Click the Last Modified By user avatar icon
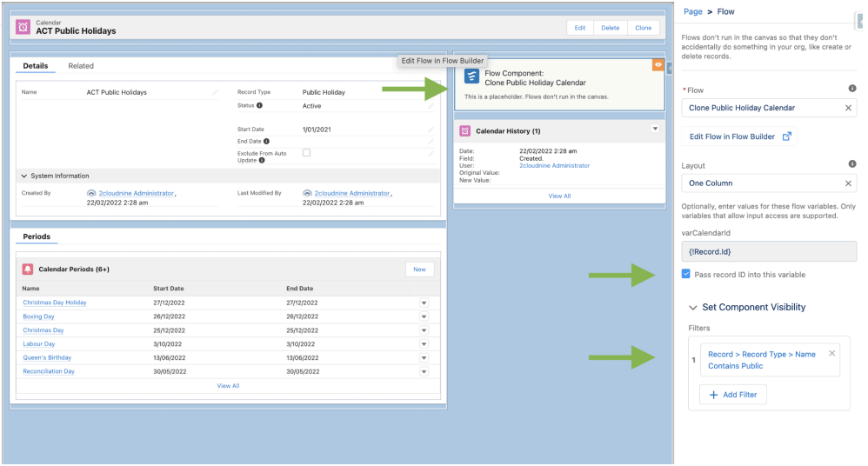 (x=307, y=193)
